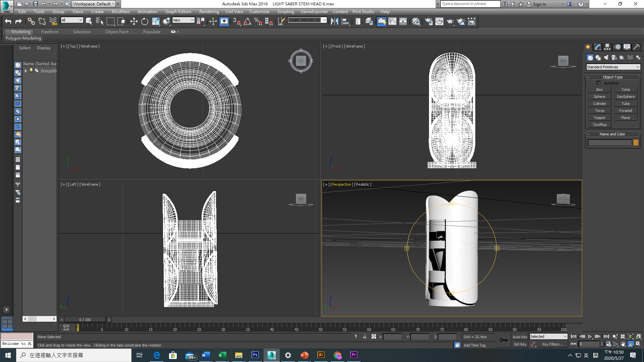Open the Hierarchy command panel tab
This screenshot has height=362, width=644.
pyautogui.click(x=607, y=47)
